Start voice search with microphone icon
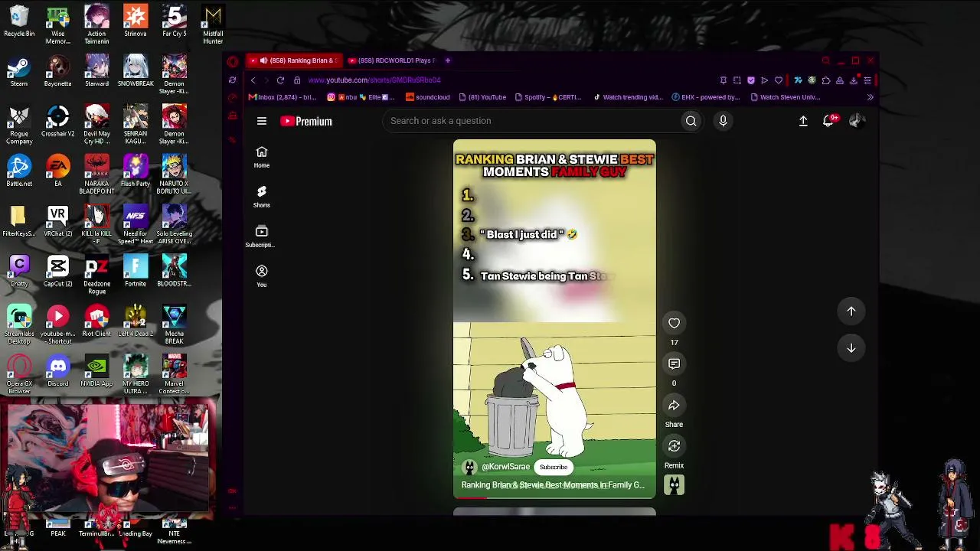The image size is (980, 551). pos(723,121)
